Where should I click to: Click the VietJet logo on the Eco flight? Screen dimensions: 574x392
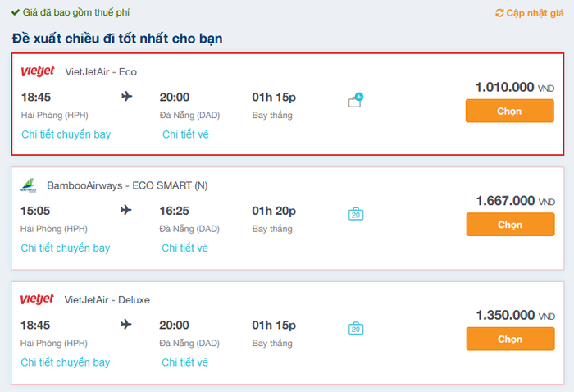click(x=38, y=71)
